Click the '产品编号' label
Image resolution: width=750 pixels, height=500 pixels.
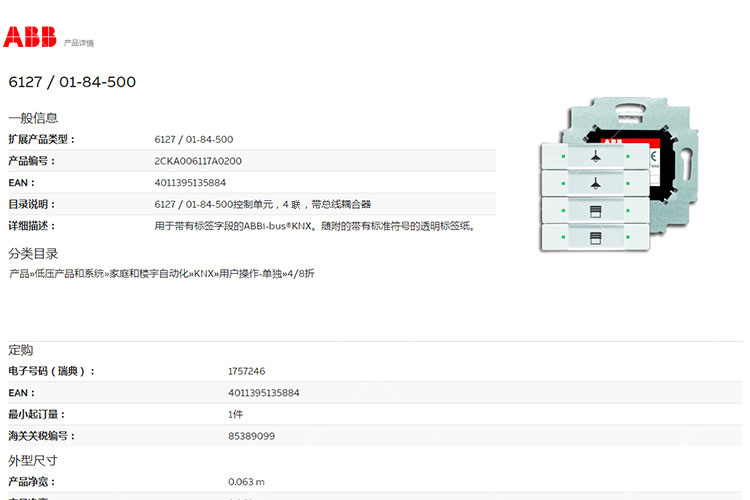(x=32, y=161)
